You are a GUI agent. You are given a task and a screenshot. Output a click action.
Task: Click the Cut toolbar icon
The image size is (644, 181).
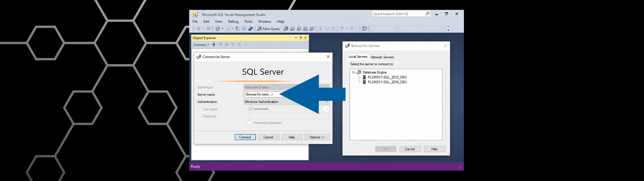point(320,29)
